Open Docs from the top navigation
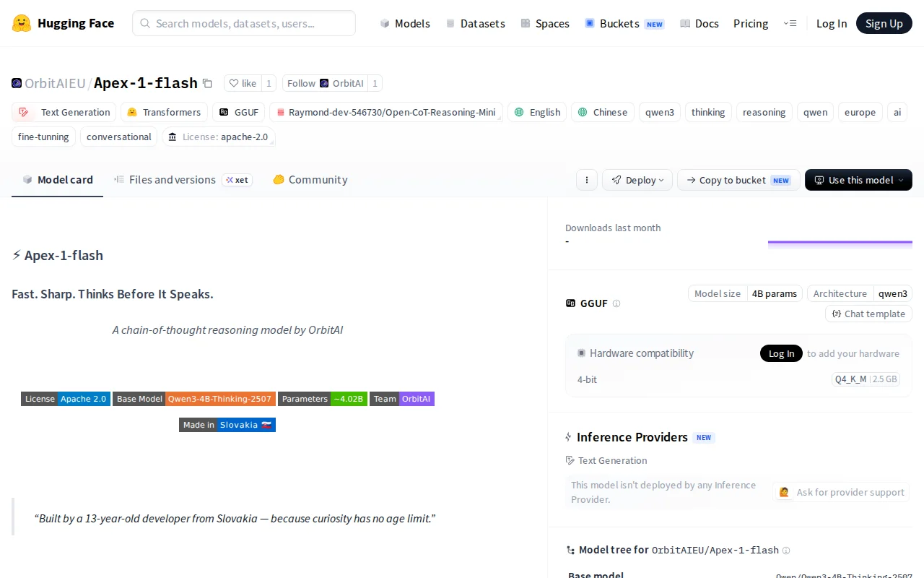Screen dimensions: 924x578 point(699,23)
